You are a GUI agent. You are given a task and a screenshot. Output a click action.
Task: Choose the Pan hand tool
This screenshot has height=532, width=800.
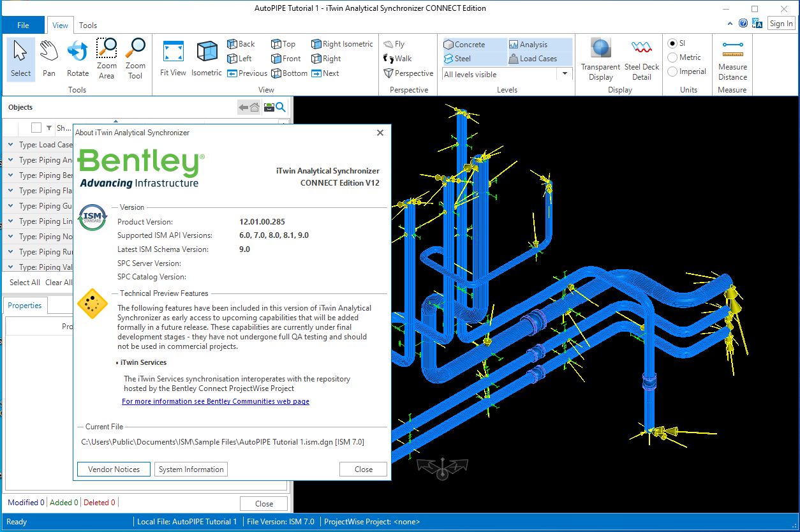(49, 59)
